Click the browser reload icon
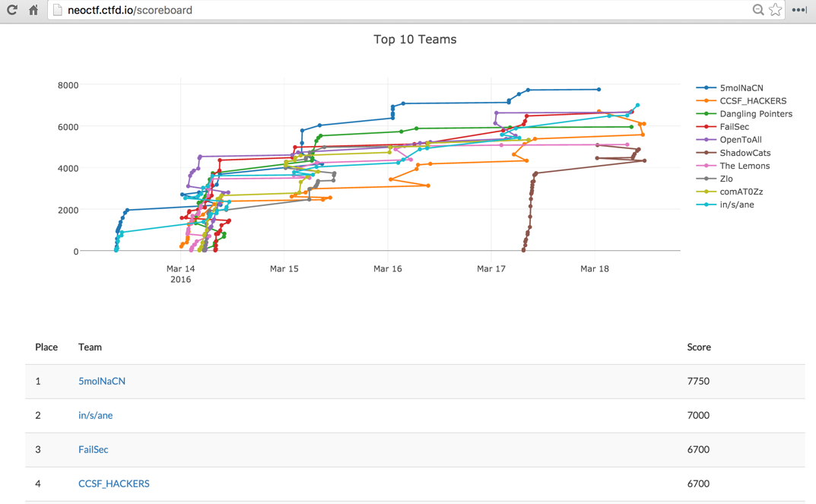 click(11, 10)
